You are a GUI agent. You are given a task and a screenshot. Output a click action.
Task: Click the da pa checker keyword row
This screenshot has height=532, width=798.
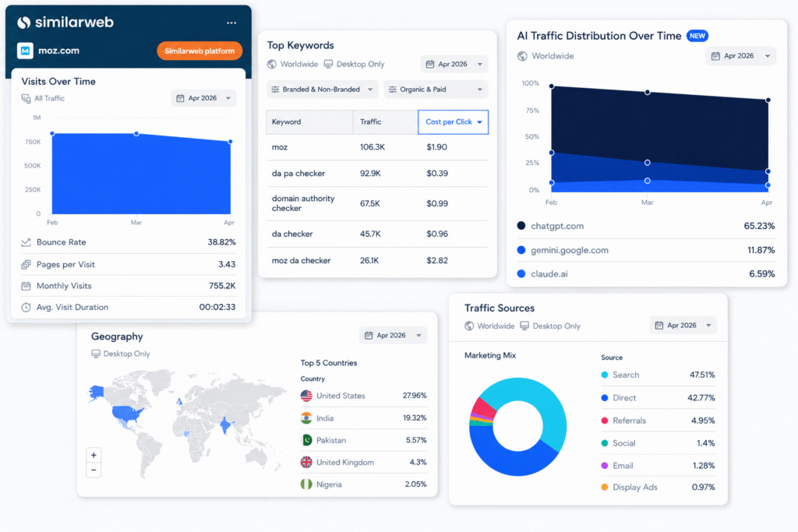click(x=377, y=174)
